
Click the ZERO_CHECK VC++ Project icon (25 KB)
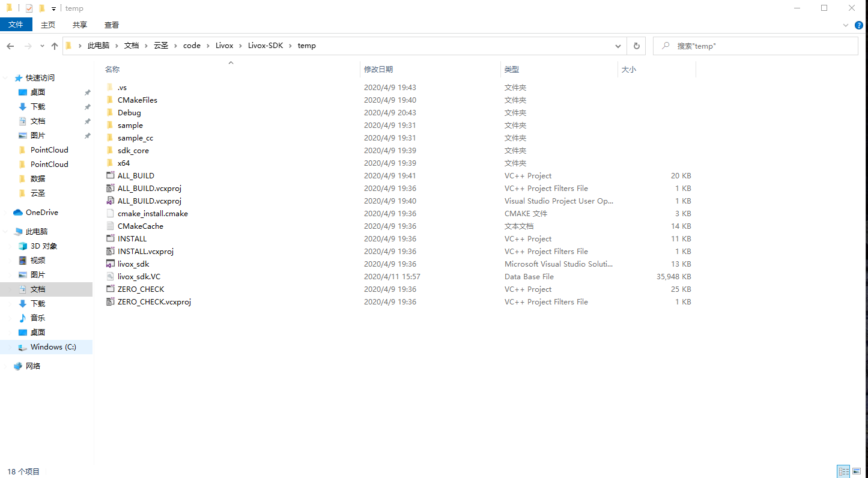coord(110,289)
